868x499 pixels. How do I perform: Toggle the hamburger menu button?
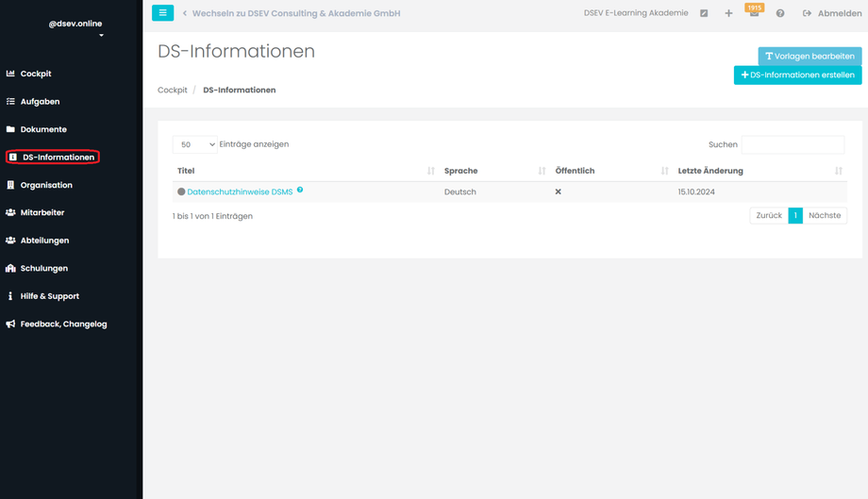[162, 12]
